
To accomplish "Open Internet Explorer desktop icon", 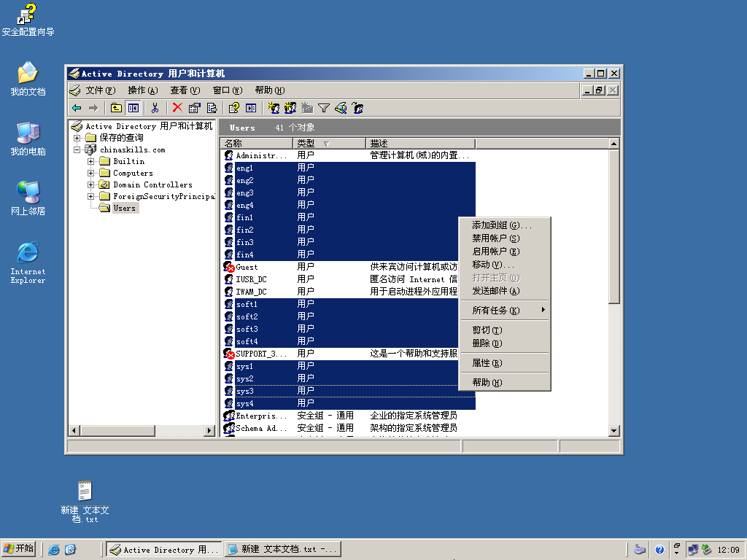I will (x=28, y=262).
